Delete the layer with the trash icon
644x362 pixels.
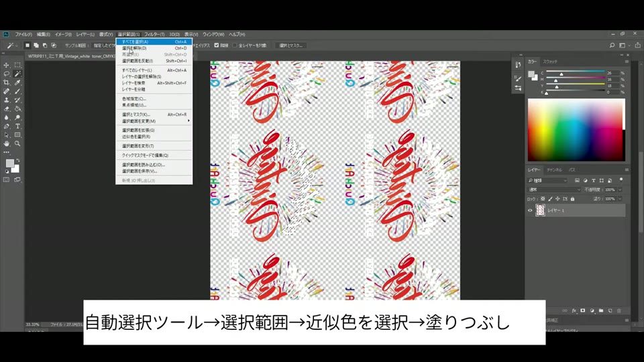click(619, 310)
